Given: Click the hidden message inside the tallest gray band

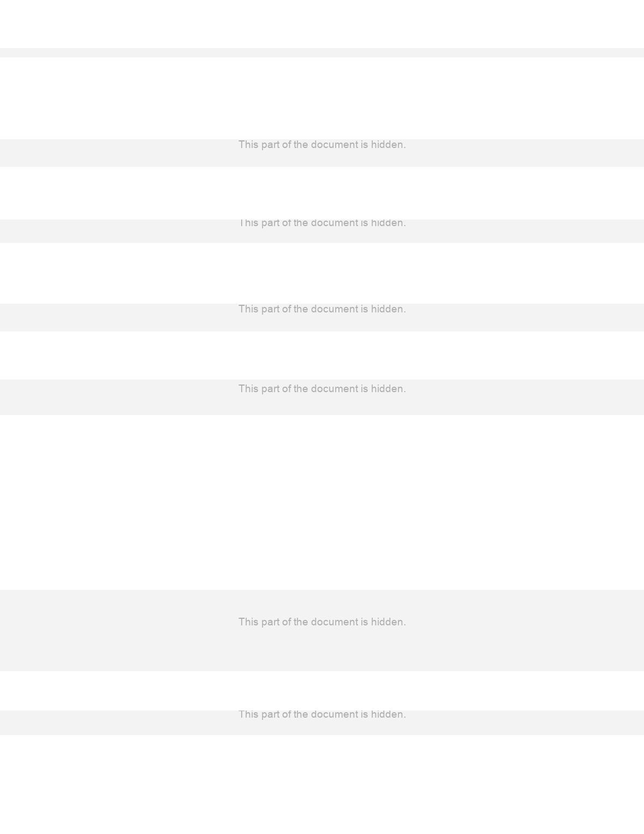Looking at the screenshot, I should point(322,622).
